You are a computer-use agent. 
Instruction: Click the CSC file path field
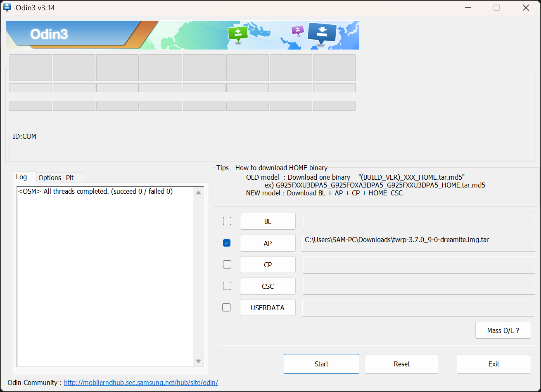pos(419,286)
